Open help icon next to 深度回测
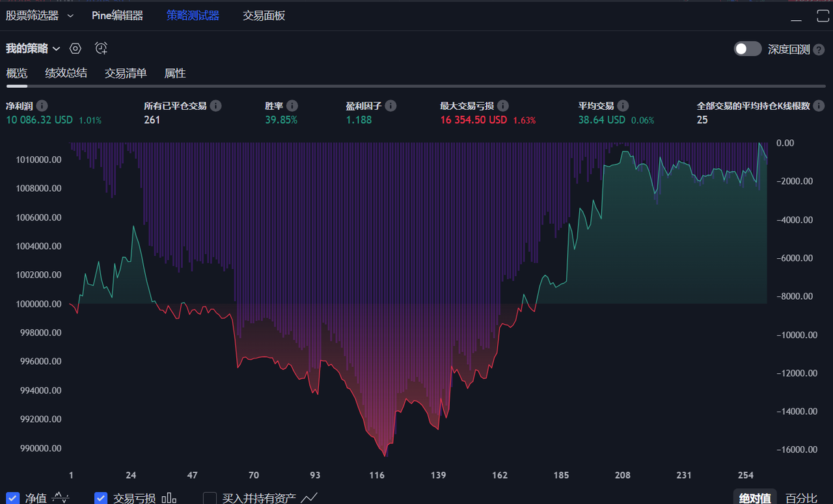Viewport: 833px width, 504px height. click(x=819, y=49)
